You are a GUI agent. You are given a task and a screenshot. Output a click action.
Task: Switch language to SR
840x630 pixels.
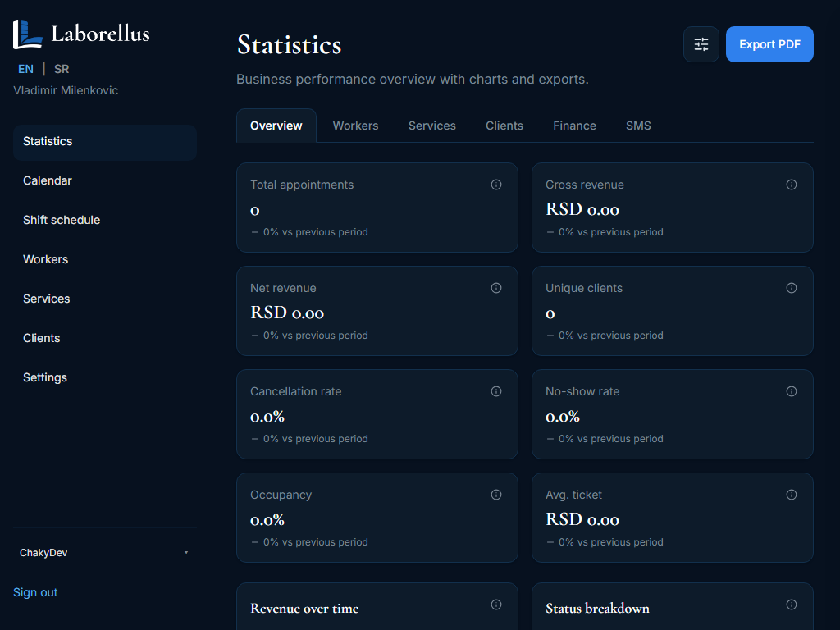click(62, 69)
